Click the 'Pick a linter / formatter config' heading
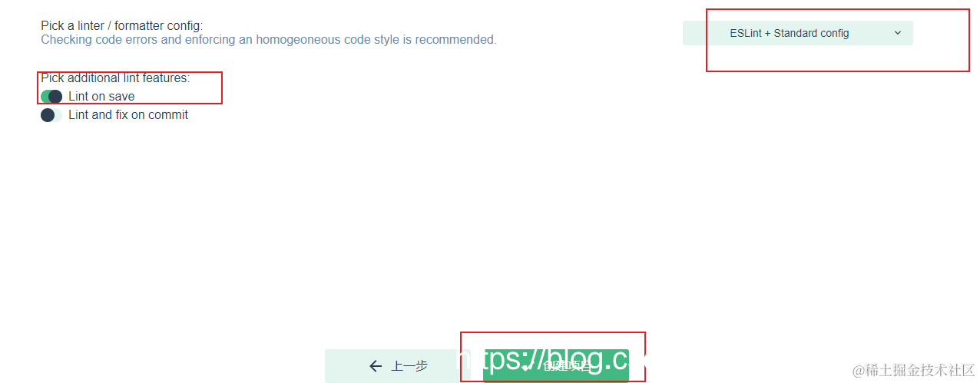 [x=121, y=26]
